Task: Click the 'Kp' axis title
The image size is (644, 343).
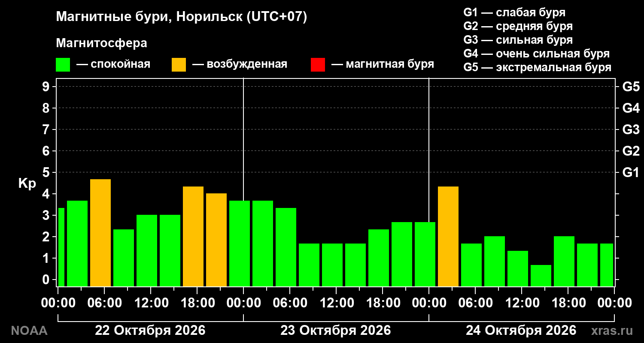Action: [27, 183]
